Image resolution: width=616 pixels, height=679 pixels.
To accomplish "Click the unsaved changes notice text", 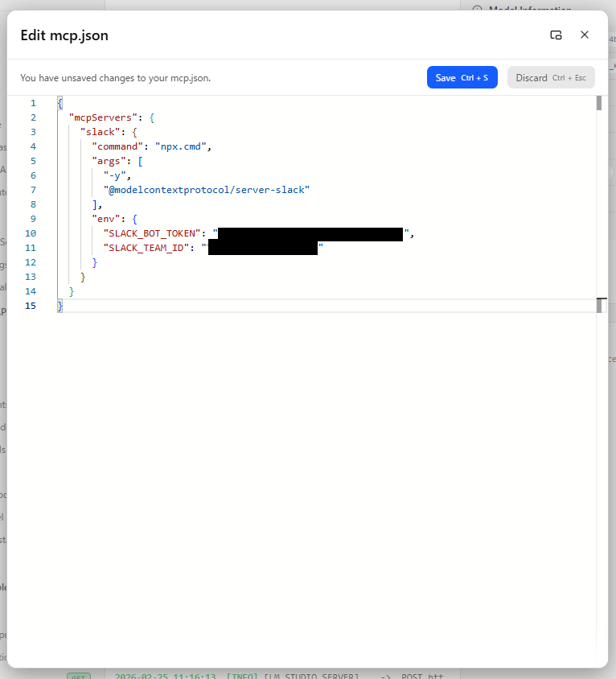I will [115, 78].
